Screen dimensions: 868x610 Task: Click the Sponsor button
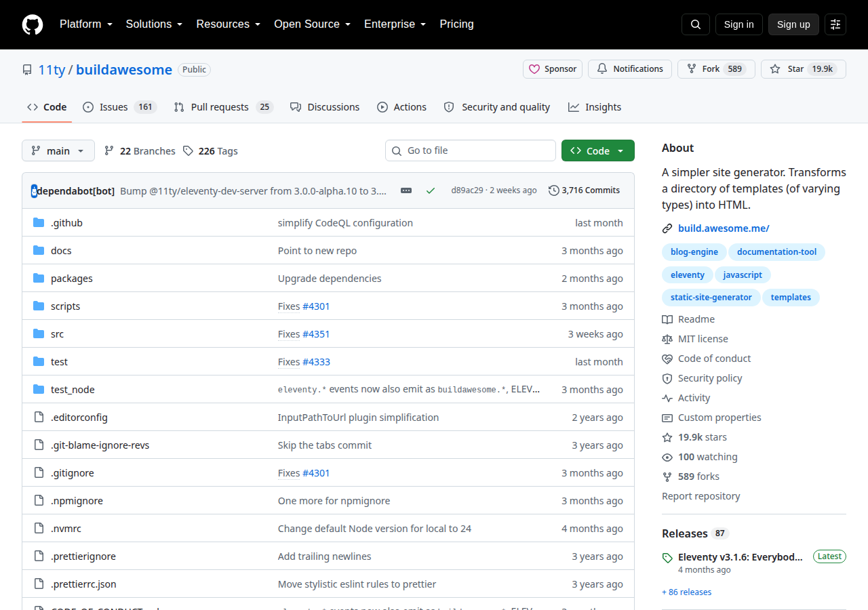(553, 69)
